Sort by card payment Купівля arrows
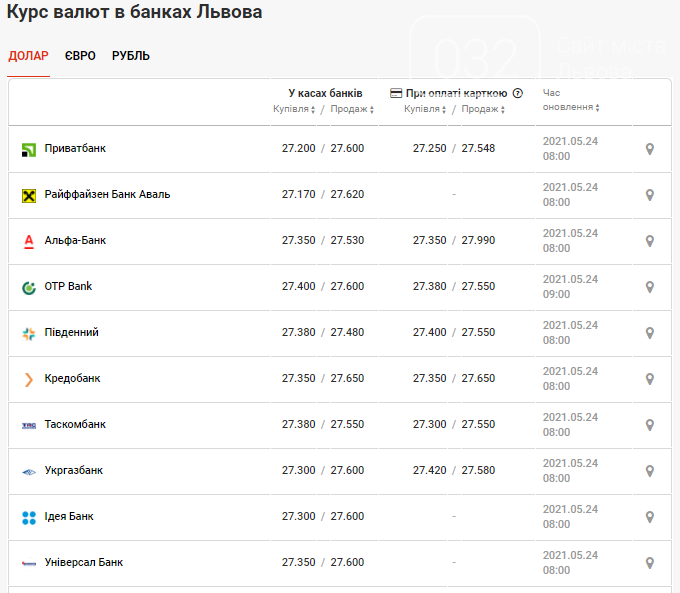 click(x=425, y=109)
